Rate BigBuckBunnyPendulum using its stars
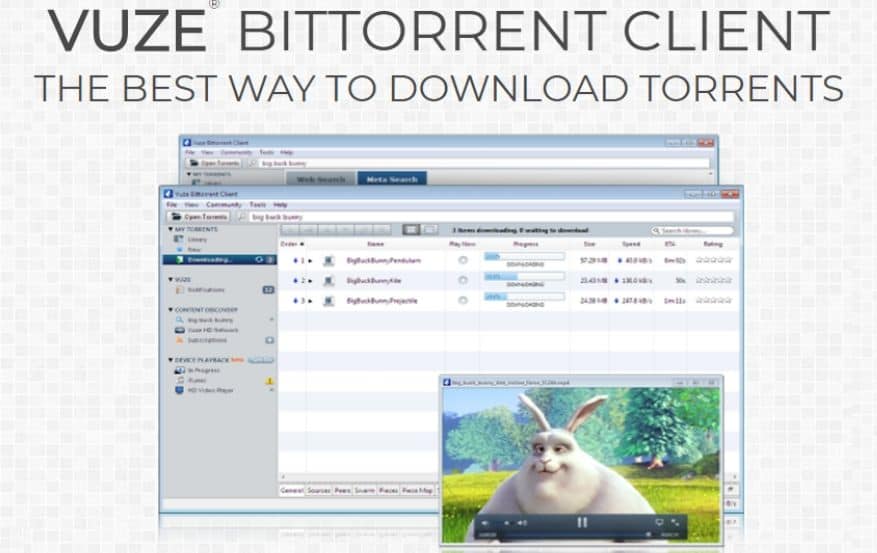The width and height of the screenshot is (877, 553). click(x=714, y=260)
